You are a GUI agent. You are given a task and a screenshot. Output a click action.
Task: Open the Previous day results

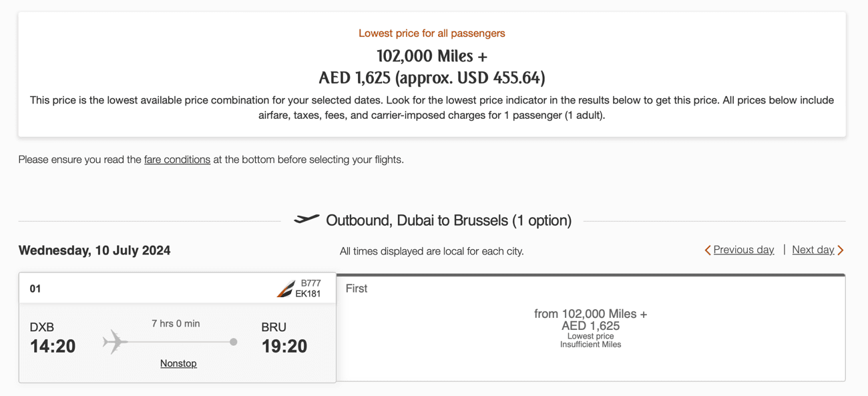point(743,249)
